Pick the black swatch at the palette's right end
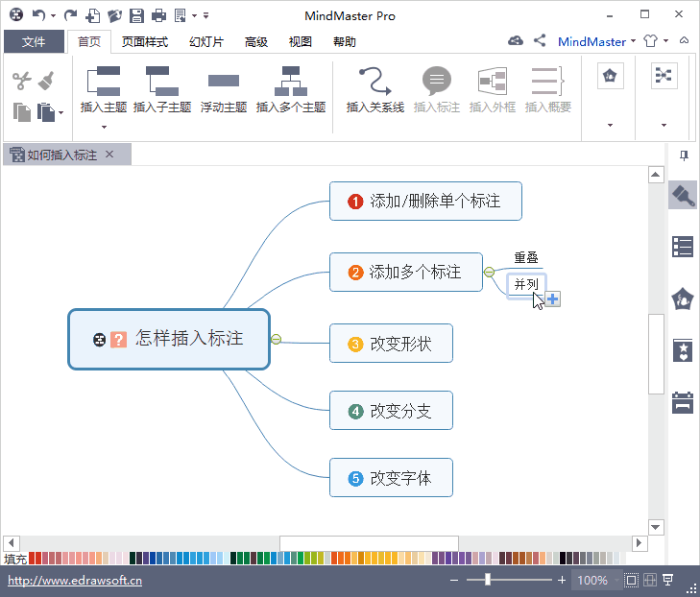The height and width of the screenshot is (597, 700). [x=563, y=558]
